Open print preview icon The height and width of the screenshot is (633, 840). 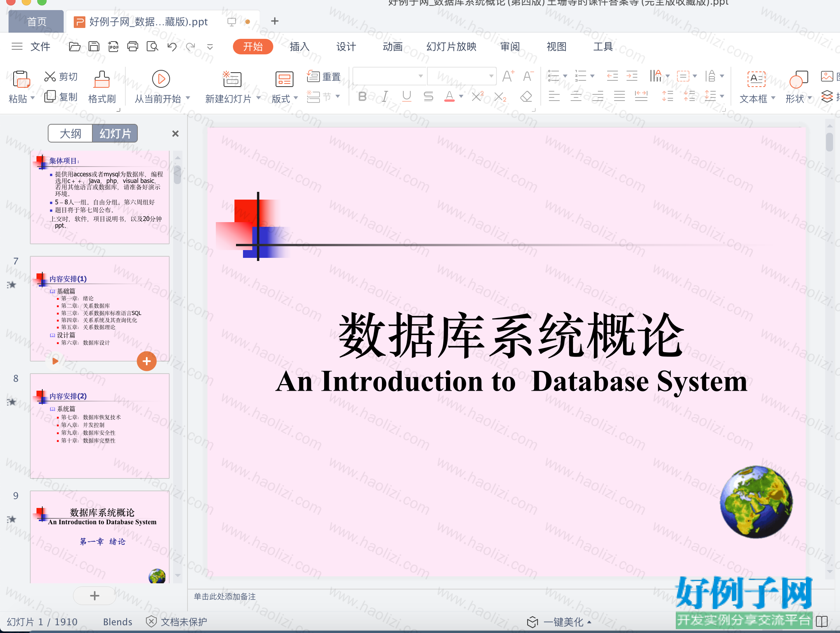point(152,47)
